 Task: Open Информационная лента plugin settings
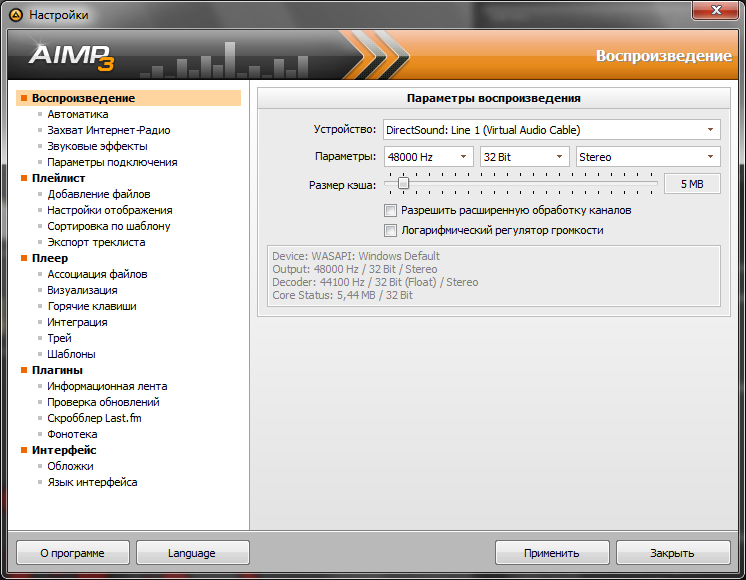pyautogui.click(x=107, y=386)
